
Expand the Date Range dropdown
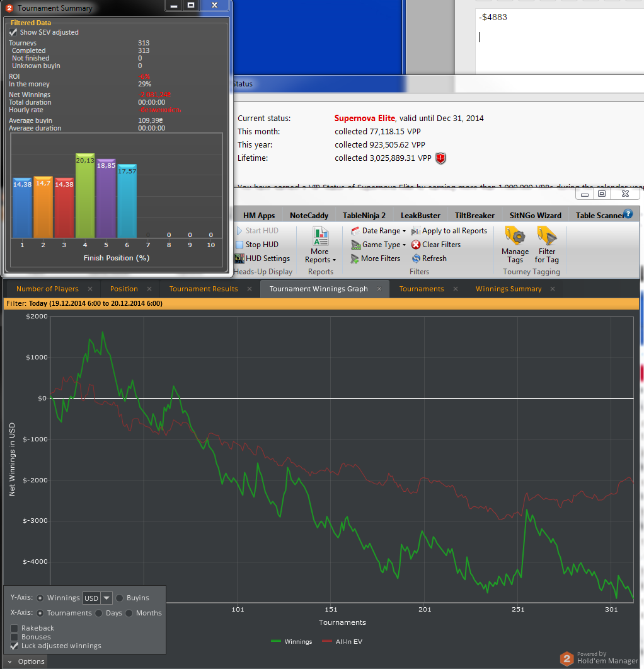pos(404,231)
